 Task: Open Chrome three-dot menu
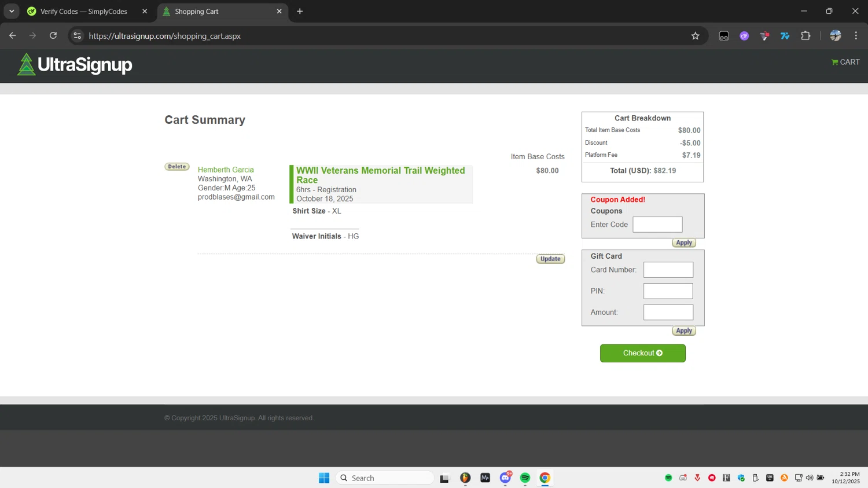pyautogui.click(x=856, y=36)
